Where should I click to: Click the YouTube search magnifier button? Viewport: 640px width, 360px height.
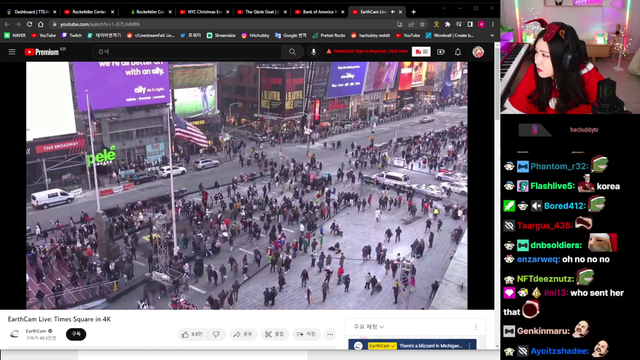[292, 52]
